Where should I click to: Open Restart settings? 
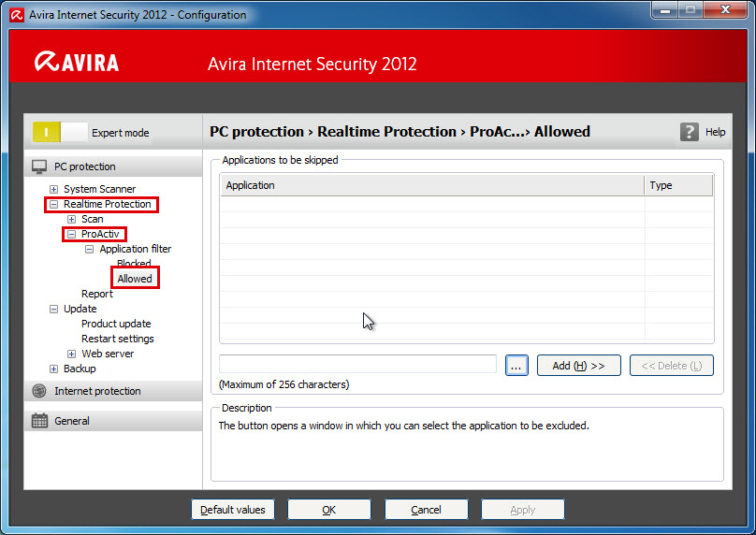point(118,339)
